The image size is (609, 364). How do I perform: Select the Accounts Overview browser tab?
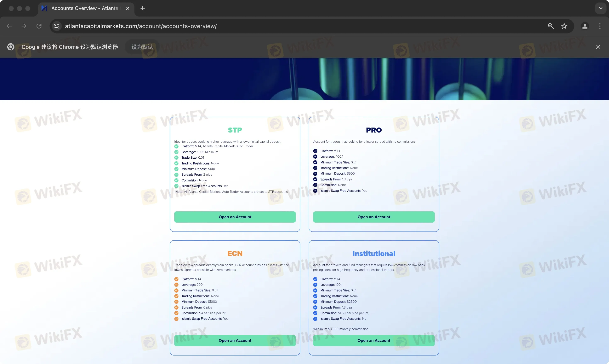tap(85, 8)
